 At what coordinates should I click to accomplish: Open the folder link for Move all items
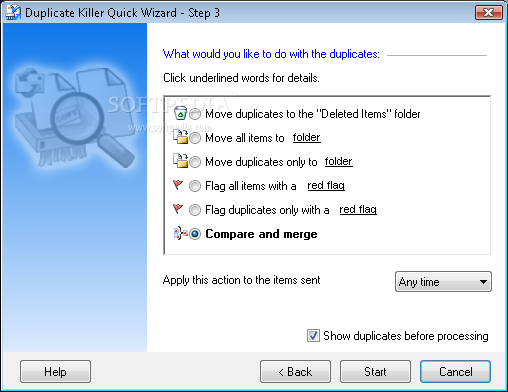307,137
